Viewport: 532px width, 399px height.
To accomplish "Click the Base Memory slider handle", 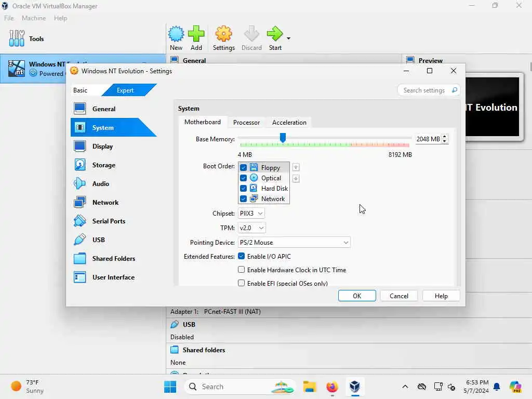I will point(283,138).
